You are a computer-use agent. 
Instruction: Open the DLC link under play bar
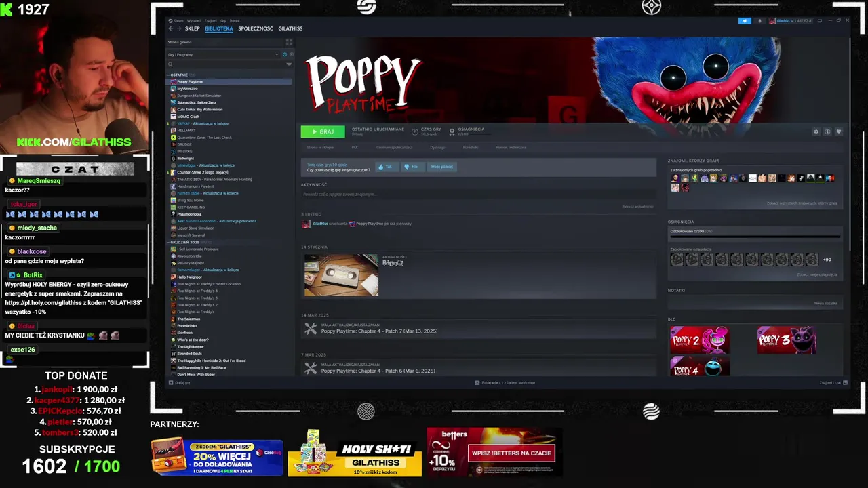click(355, 147)
